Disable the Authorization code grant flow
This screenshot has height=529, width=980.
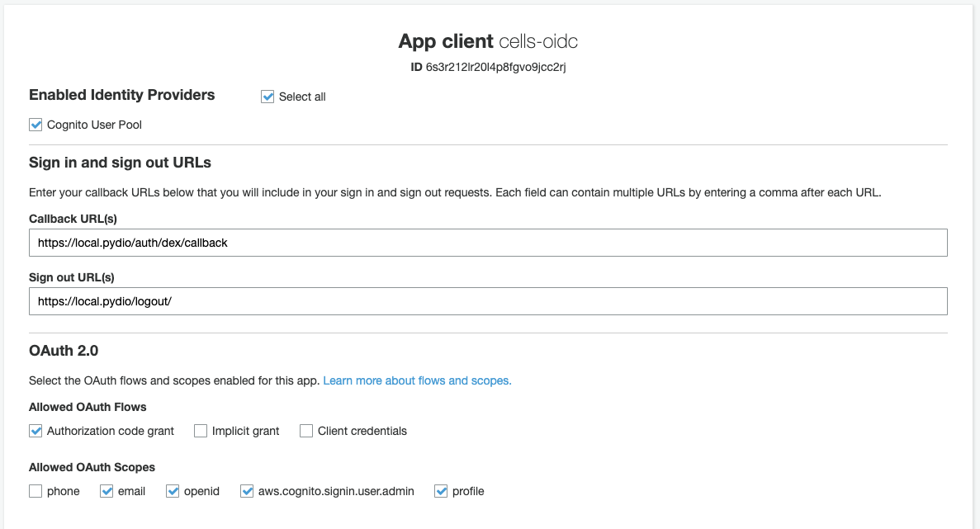point(36,431)
